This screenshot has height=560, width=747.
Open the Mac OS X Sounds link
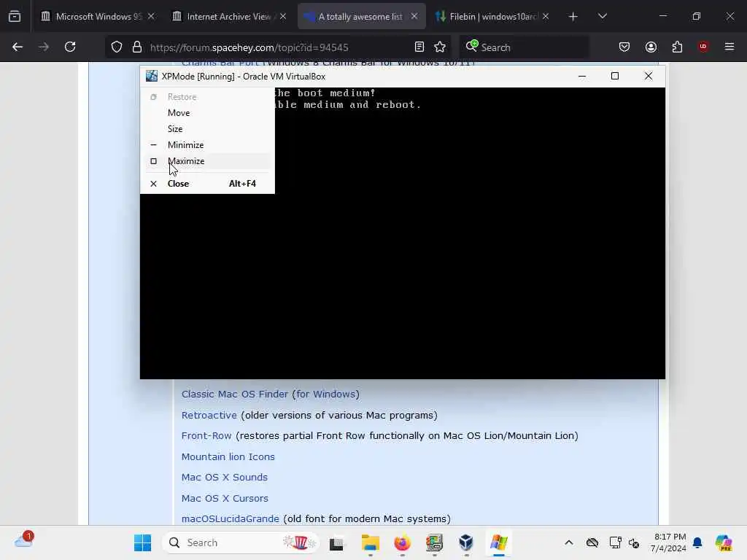(x=225, y=477)
